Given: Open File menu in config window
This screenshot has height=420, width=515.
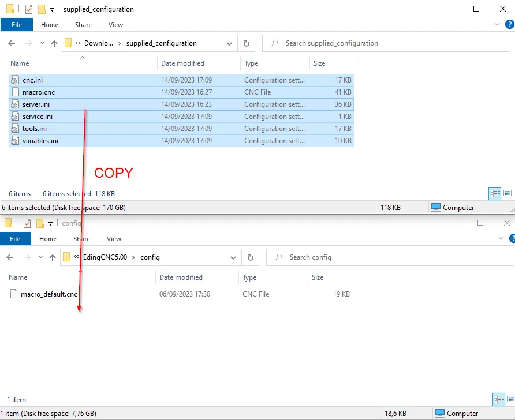Looking at the screenshot, I should click(x=15, y=239).
